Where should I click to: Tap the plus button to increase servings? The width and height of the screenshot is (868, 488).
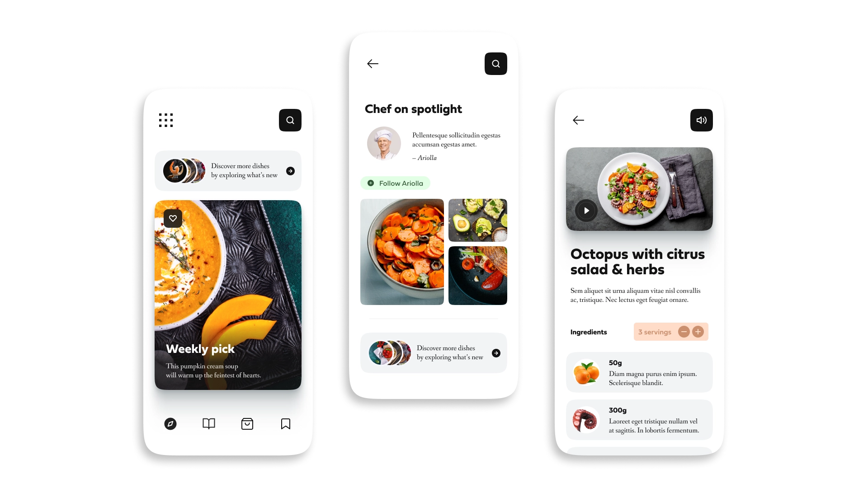tap(698, 332)
